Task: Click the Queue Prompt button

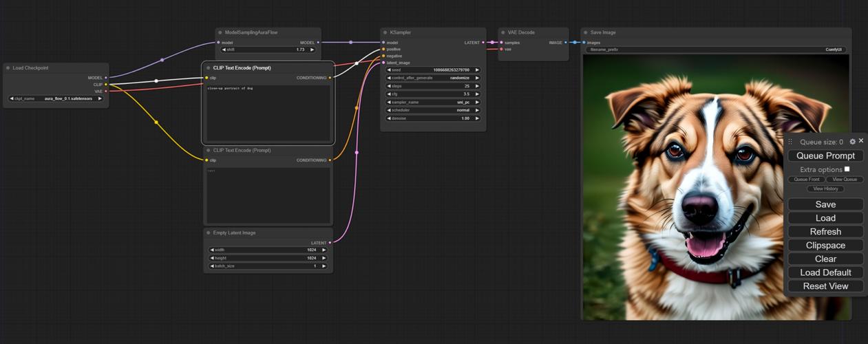Action: tap(825, 155)
